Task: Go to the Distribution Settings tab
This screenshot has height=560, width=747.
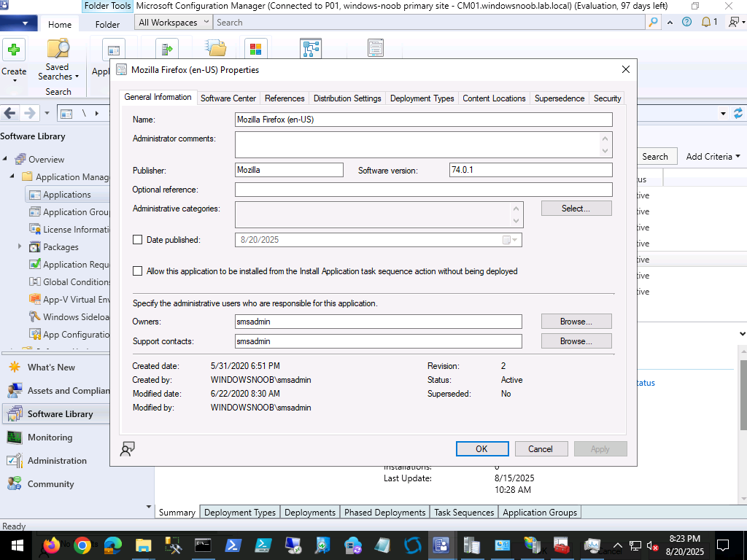Action: [x=347, y=98]
